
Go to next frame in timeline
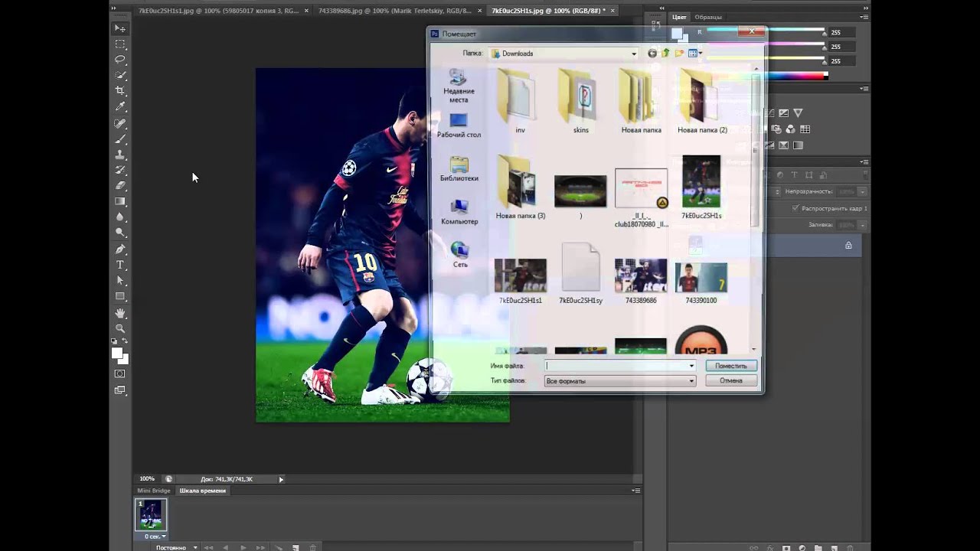click(x=260, y=548)
